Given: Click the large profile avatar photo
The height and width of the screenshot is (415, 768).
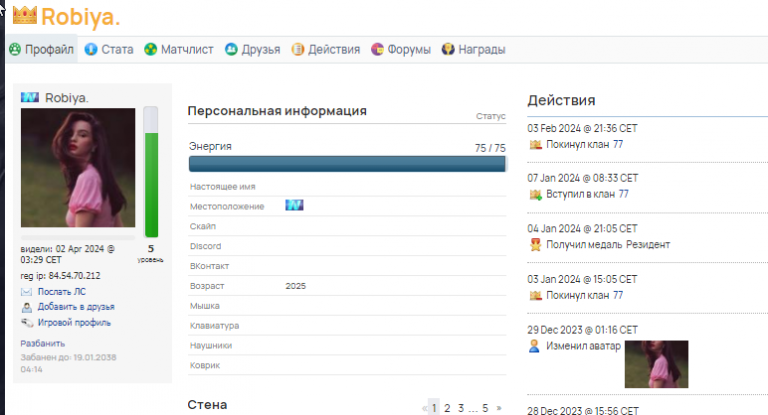Looking at the screenshot, I should coord(78,168).
